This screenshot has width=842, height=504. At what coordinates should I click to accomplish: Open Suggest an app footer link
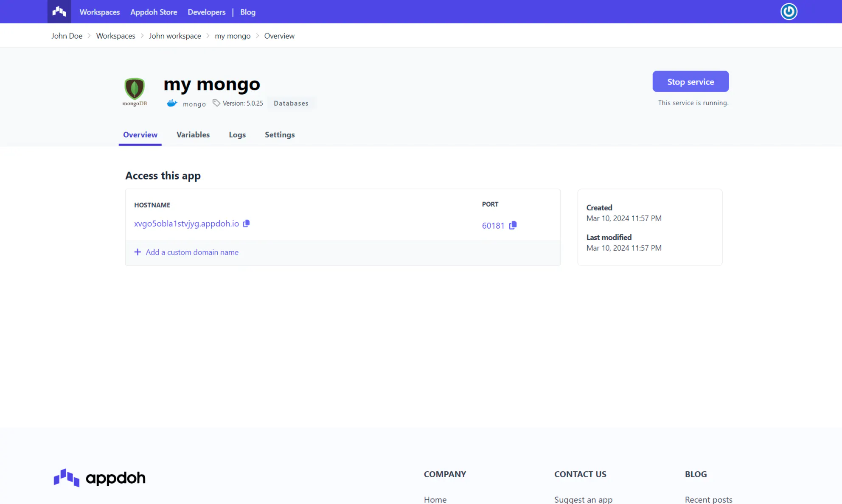pyautogui.click(x=583, y=499)
